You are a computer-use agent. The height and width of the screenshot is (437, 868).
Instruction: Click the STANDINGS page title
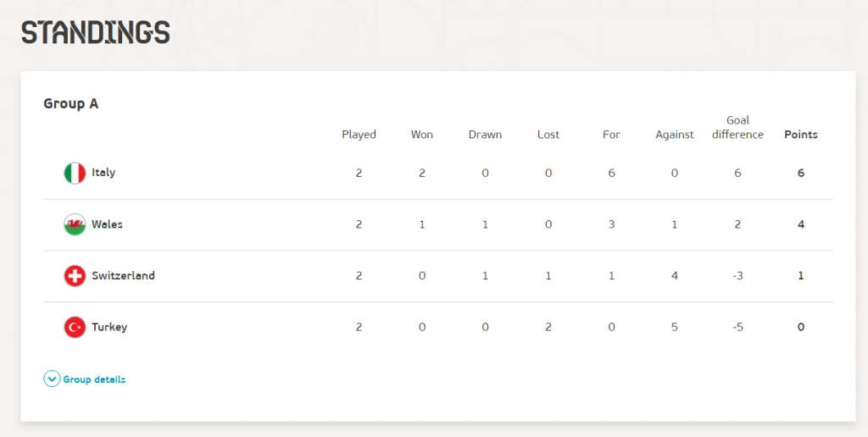pos(96,33)
